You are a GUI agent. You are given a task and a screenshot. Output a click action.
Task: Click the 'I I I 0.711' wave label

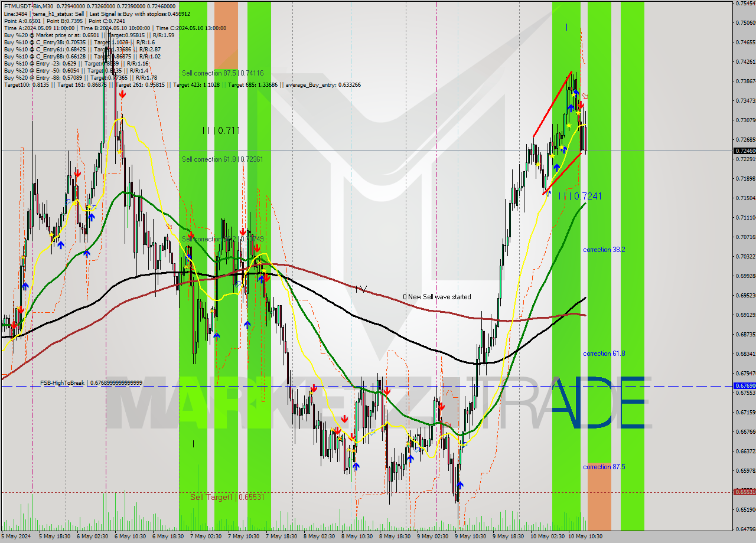[221, 130]
